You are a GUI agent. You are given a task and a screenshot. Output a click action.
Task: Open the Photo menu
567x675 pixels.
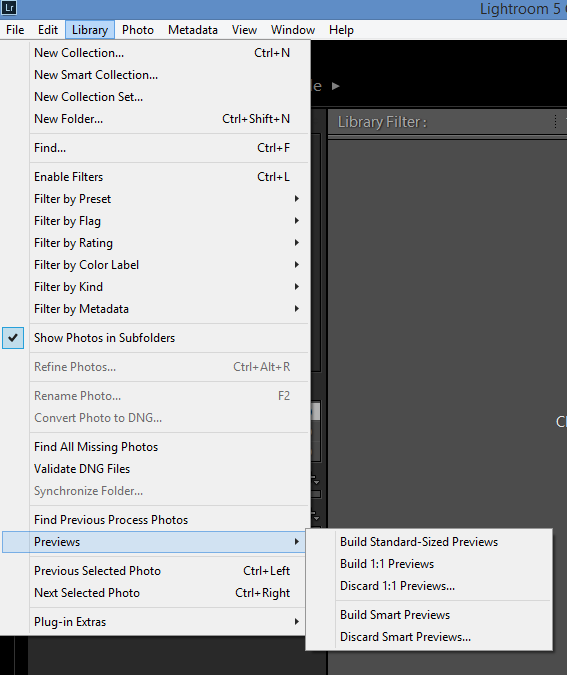click(x=138, y=30)
